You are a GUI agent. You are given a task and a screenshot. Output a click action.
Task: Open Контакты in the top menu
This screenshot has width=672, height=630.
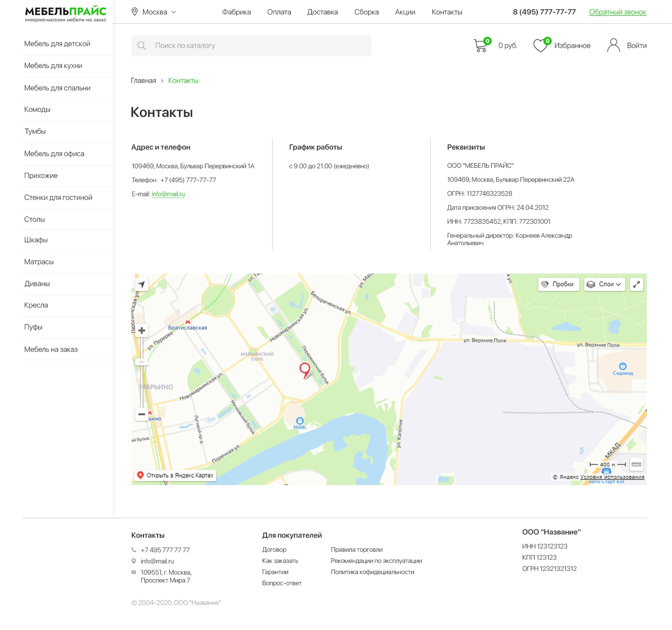(x=447, y=12)
